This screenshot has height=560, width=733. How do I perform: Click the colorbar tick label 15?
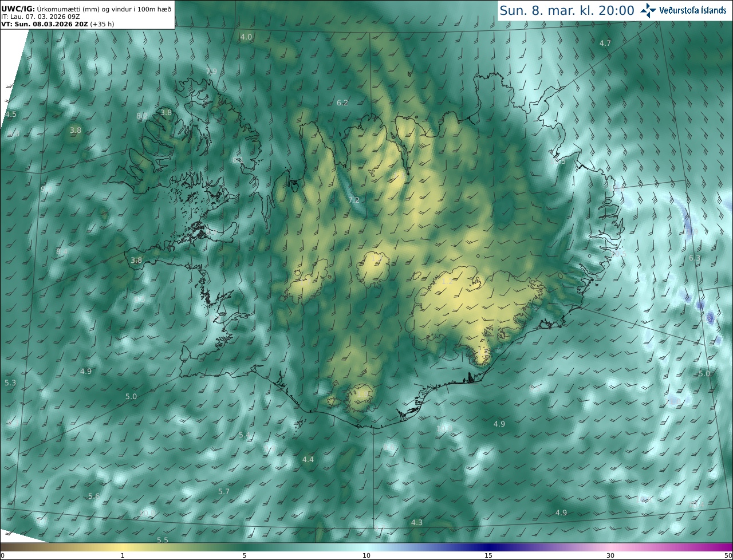pos(488,555)
